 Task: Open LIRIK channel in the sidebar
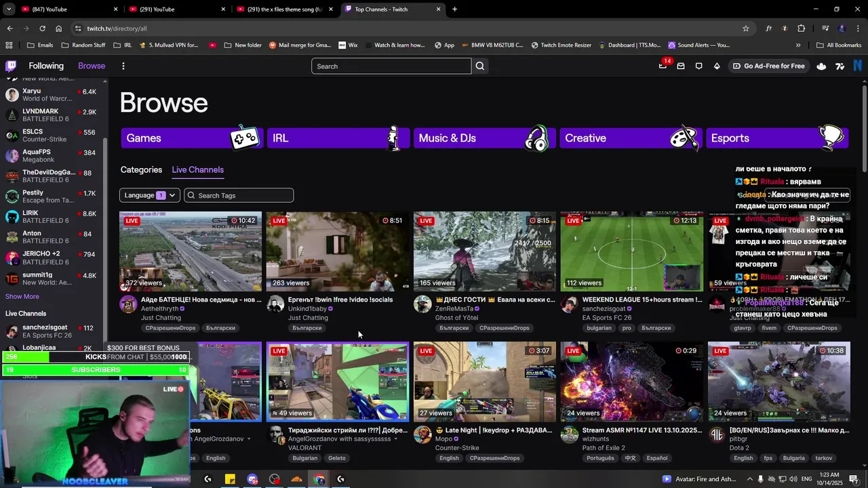[53, 217]
